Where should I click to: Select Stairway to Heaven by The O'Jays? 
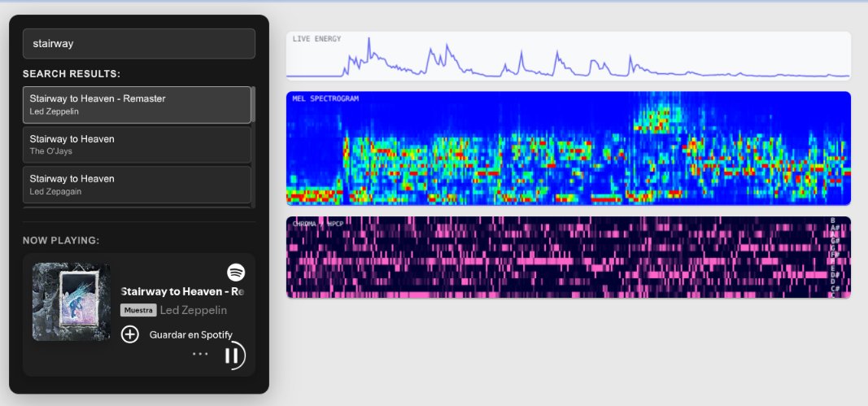[137, 145]
